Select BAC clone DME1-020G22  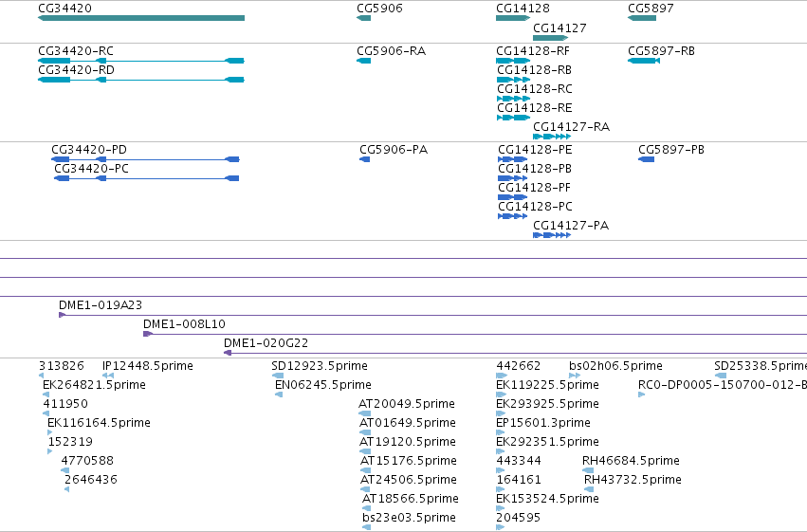[x=515, y=353]
